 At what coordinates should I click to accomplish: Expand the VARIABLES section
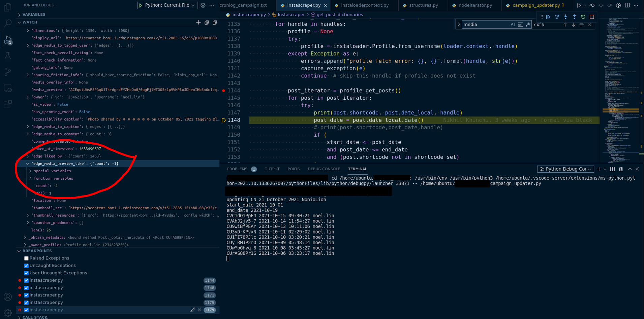point(118,15)
